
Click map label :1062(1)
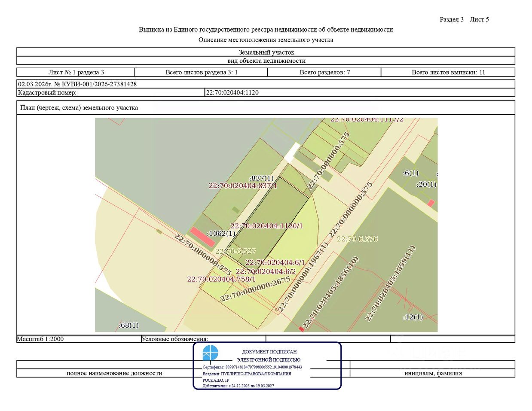(x=221, y=234)
